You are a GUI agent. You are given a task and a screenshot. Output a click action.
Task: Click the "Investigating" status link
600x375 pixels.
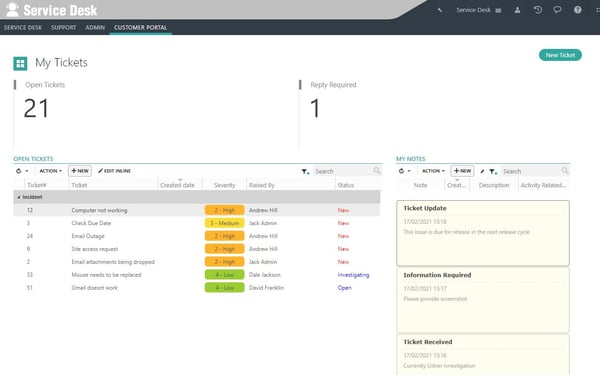click(353, 275)
